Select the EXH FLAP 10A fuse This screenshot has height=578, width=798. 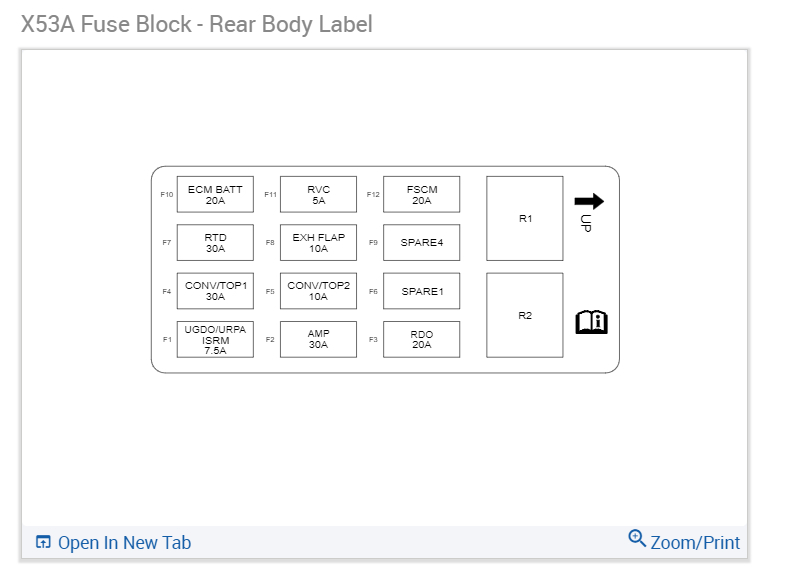click(318, 243)
